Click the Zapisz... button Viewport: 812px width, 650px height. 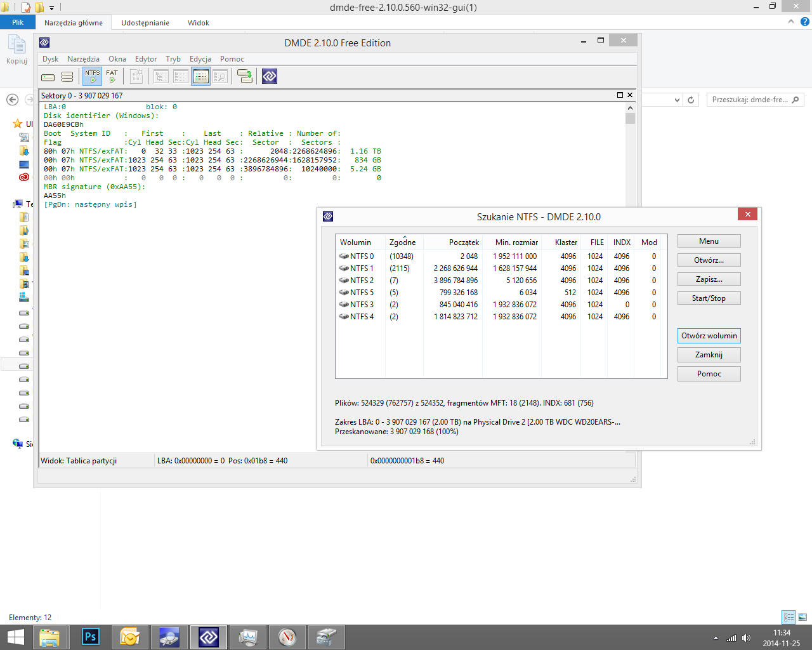pos(709,279)
